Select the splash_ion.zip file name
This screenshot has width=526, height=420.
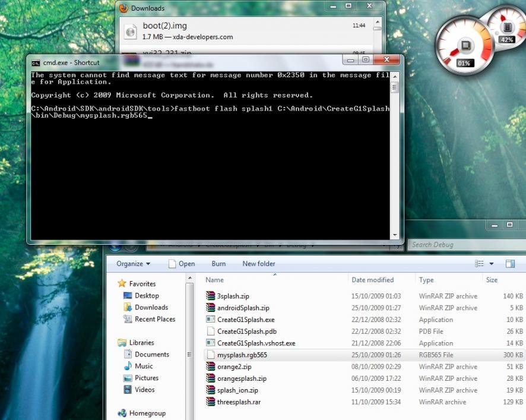click(x=237, y=390)
